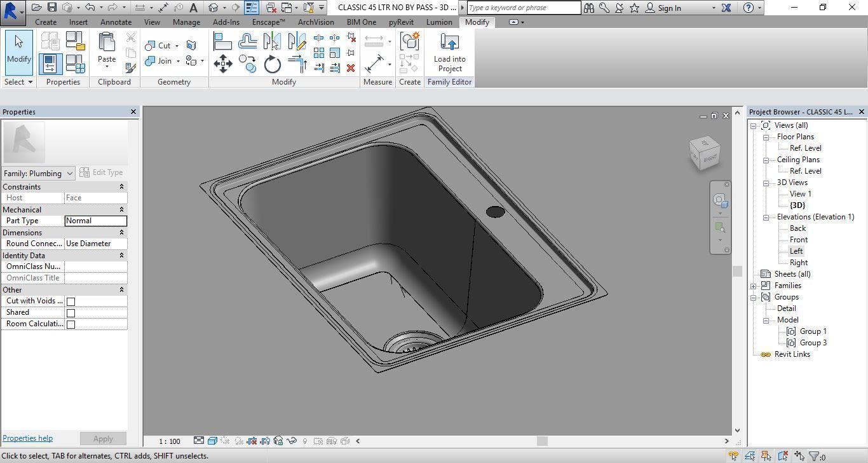Viewport: 868px width, 463px height.
Task: Delete the selection with the red X
Action: point(351,68)
